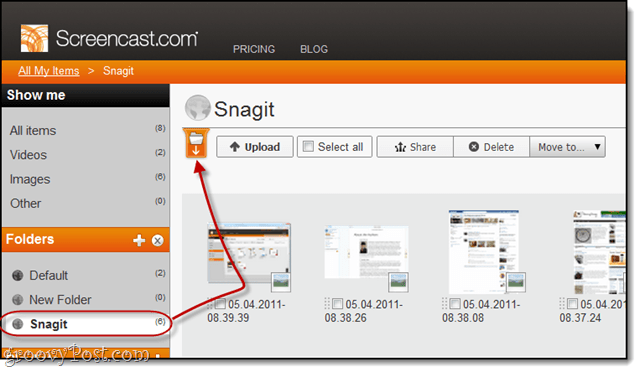Open the BLOG page
This screenshot has height=372, width=640.
(314, 49)
